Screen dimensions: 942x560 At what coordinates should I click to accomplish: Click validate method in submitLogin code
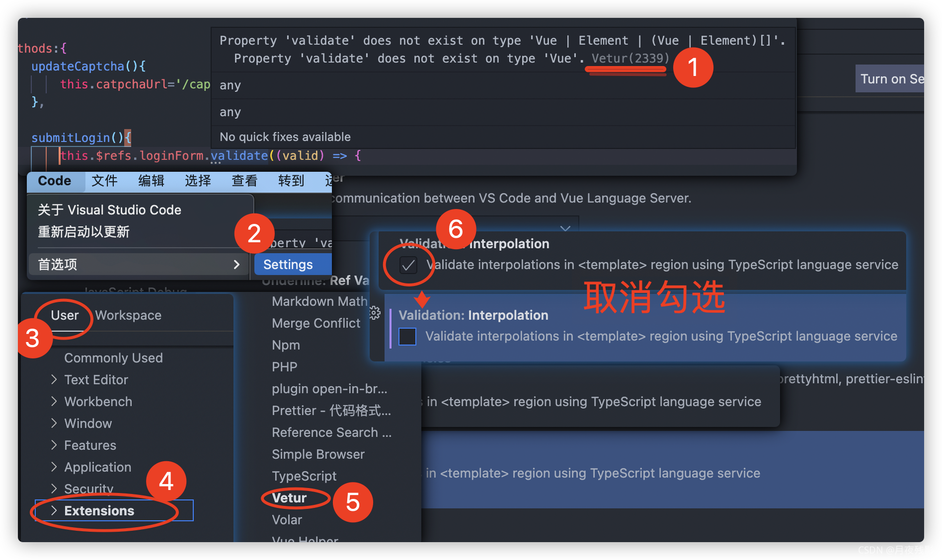pyautogui.click(x=239, y=156)
